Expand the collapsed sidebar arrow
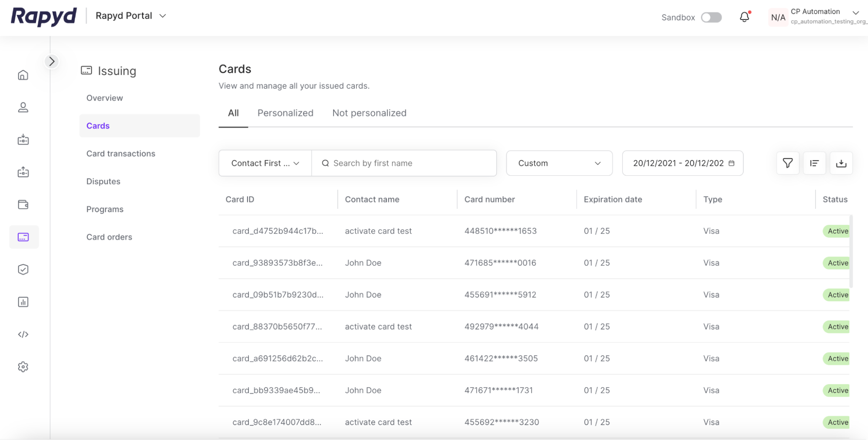This screenshot has width=868, height=440. 52,62
